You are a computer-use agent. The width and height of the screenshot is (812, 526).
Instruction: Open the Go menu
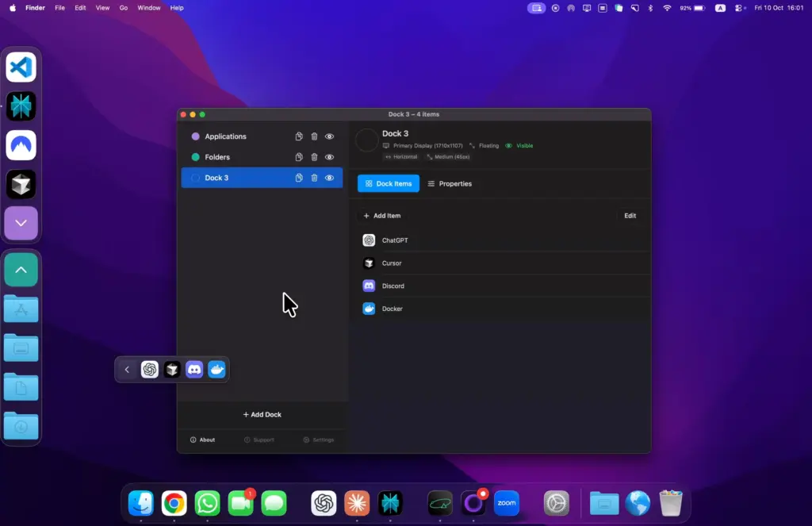pos(123,8)
